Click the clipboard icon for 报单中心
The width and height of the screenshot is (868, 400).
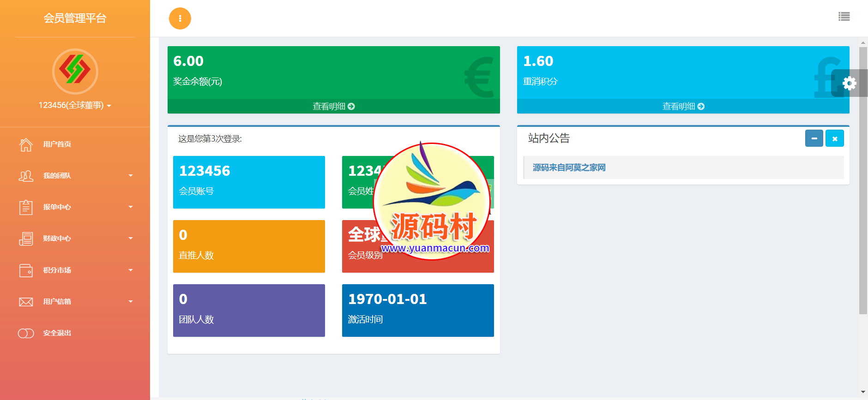[x=26, y=207]
